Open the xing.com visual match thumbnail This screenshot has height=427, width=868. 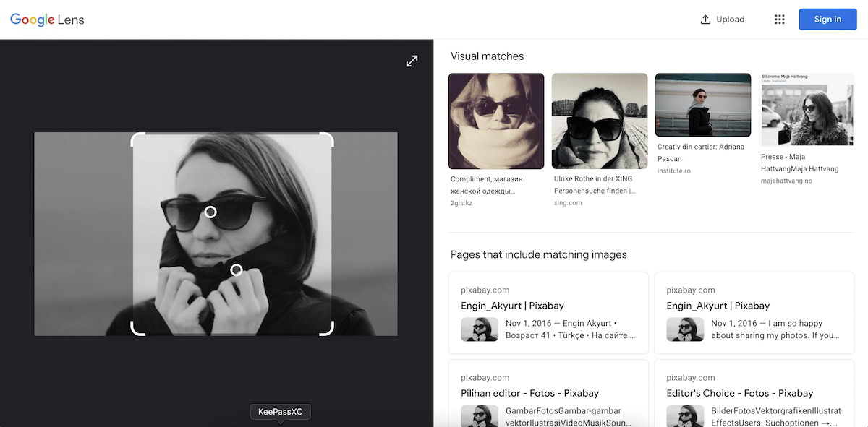tap(600, 121)
